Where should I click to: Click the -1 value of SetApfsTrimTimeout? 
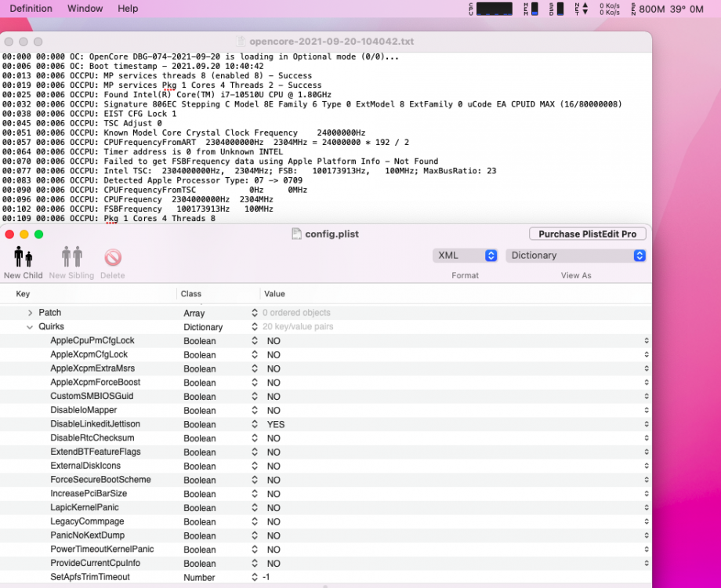pos(266,577)
